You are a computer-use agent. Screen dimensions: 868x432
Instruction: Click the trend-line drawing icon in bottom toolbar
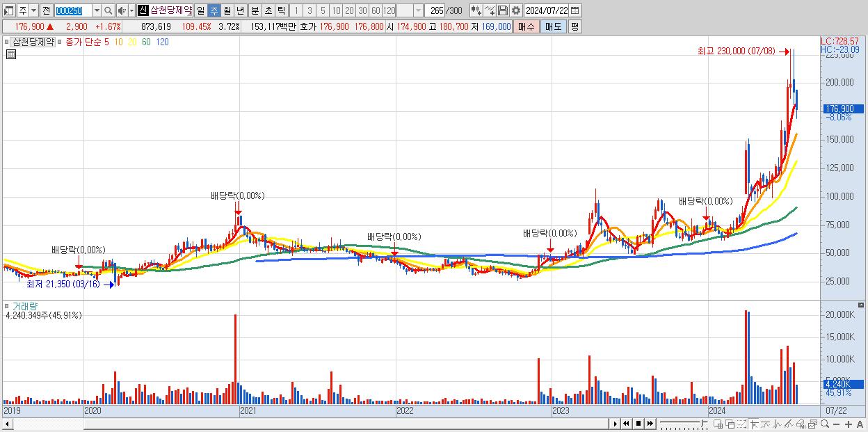point(766,424)
